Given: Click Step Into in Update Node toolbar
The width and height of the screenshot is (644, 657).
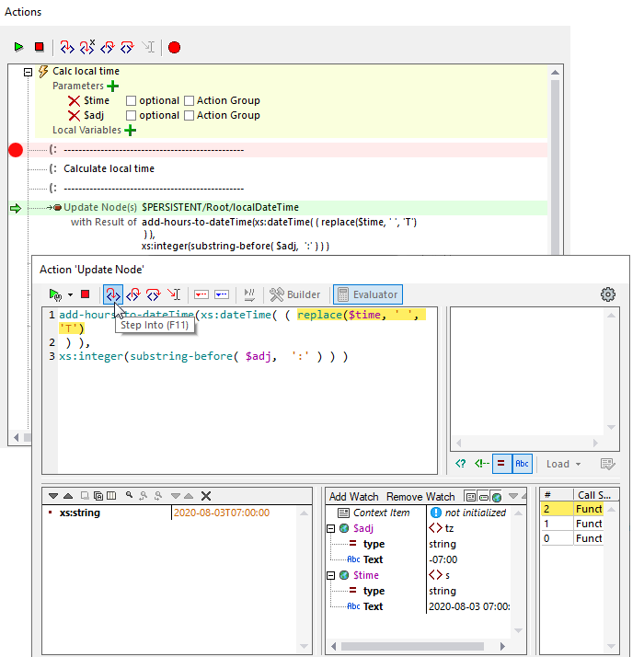Looking at the screenshot, I should 112,294.
